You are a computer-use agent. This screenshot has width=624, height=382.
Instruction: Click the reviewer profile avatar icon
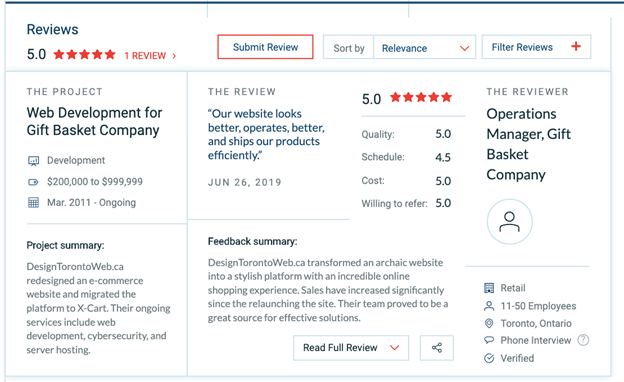click(x=509, y=222)
